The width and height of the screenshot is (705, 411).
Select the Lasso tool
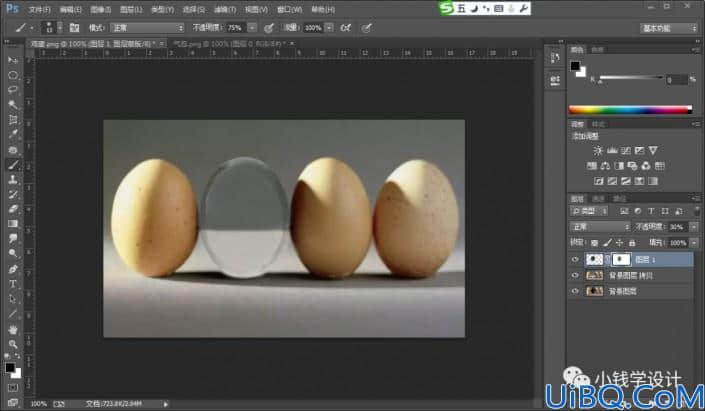click(x=13, y=89)
